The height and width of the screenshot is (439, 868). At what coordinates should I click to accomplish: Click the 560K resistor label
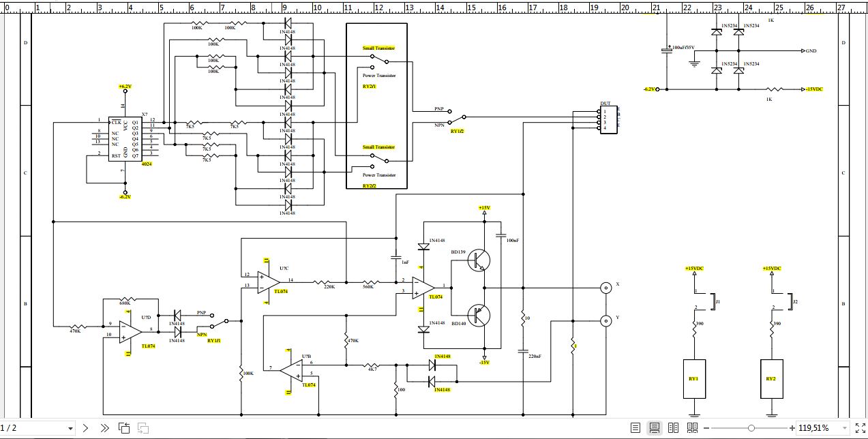click(368, 287)
